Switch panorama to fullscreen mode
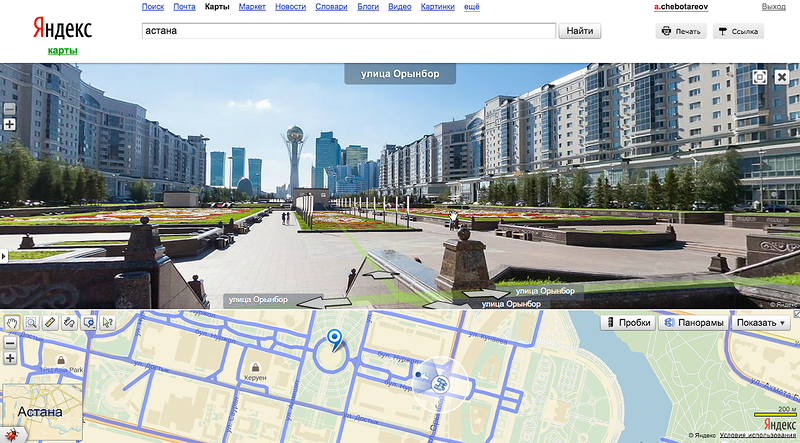The height and width of the screenshot is (443, 800). (x=760, y=77)
